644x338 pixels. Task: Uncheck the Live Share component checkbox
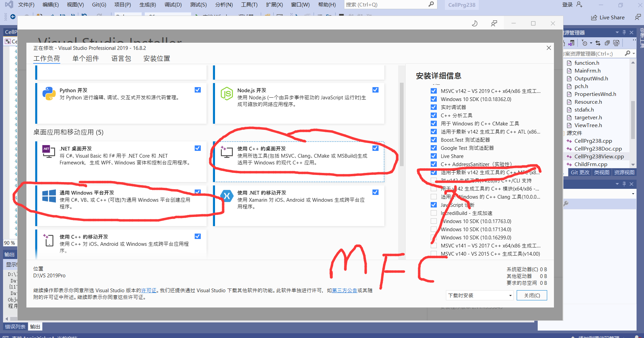[x=433, y=156]
